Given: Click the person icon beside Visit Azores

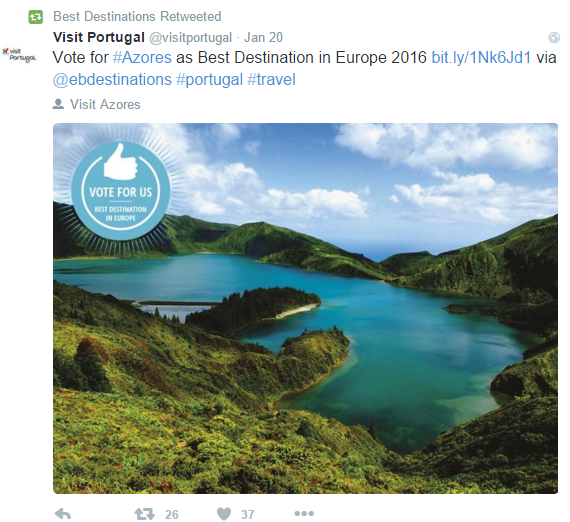Looking at the screenshot, I should (58, 104).
